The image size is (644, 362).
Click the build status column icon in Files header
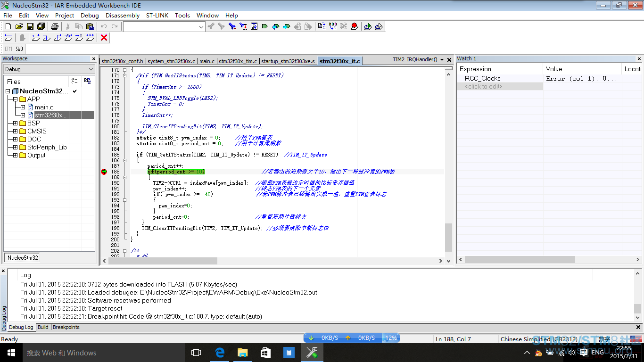coord(88,81)
